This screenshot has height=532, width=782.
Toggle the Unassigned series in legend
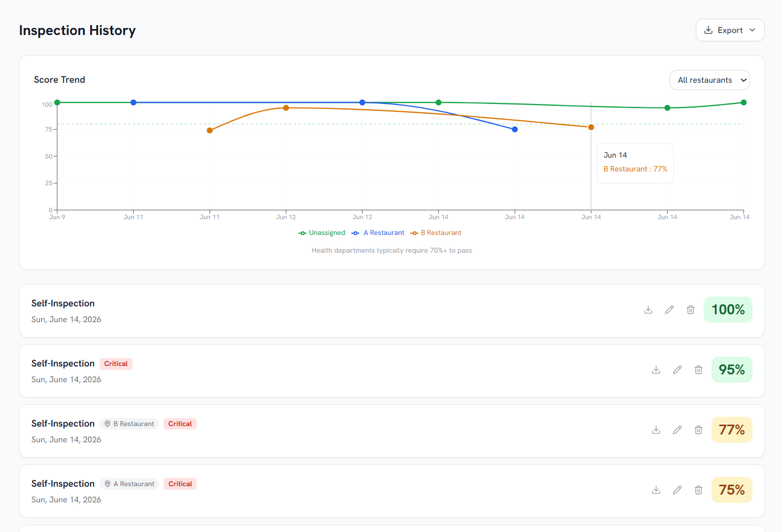coord(322,233)
